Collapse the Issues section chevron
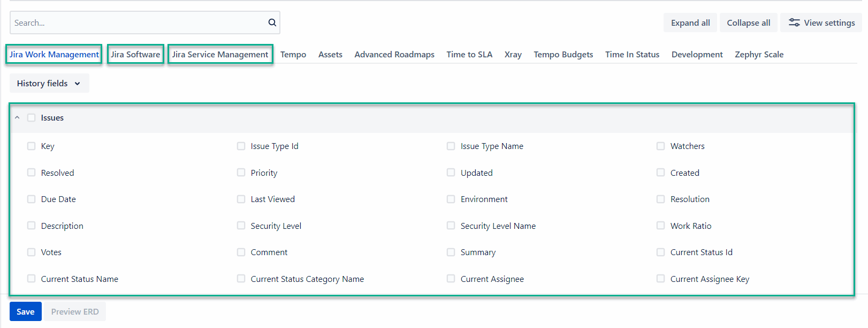868x328 pixels. (17, 118)
